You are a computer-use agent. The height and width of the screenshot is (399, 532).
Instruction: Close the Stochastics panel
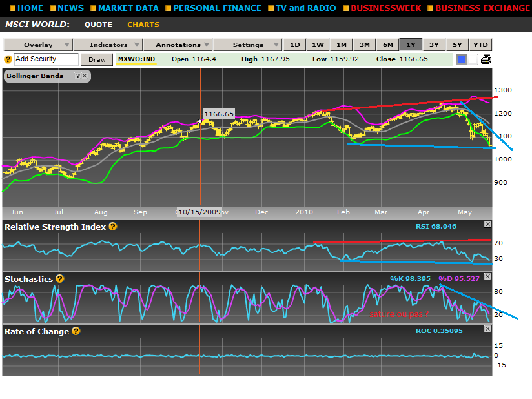pos(487,276)
